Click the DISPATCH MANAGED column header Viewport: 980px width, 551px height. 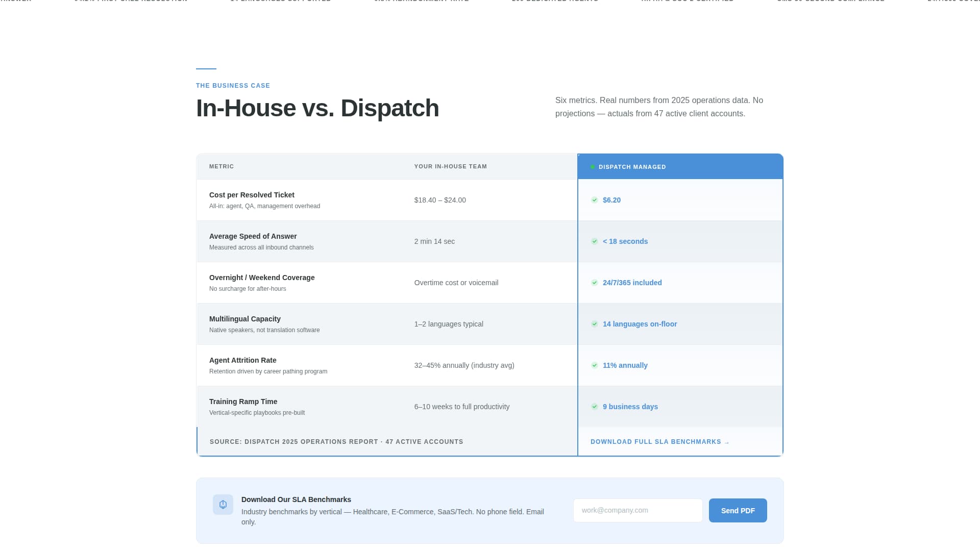point(632,167)
